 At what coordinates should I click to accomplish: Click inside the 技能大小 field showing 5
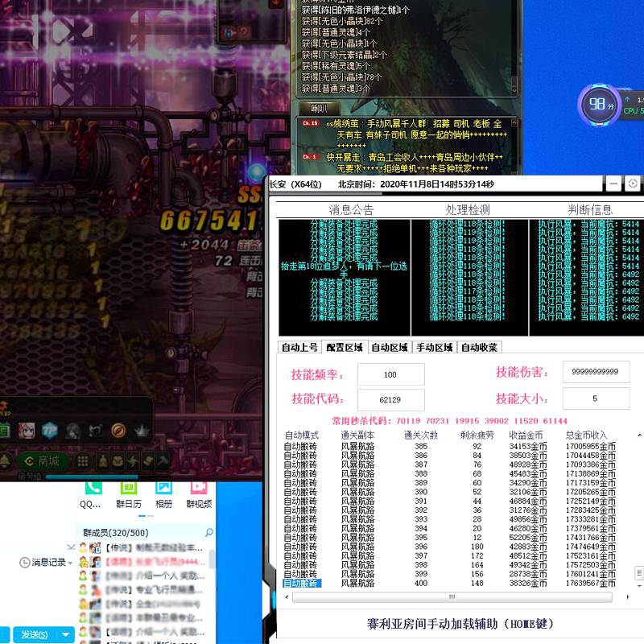(x=596, y=398)
